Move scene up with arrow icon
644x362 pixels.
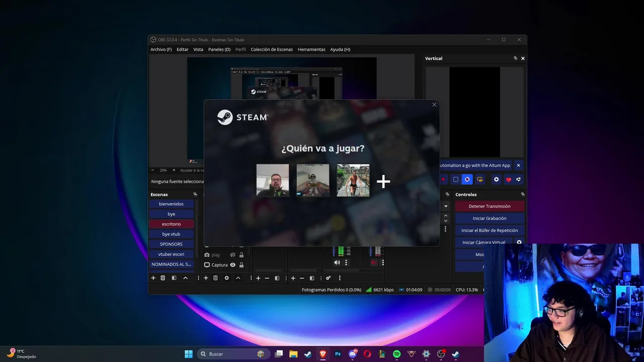[x=186, y=278]
